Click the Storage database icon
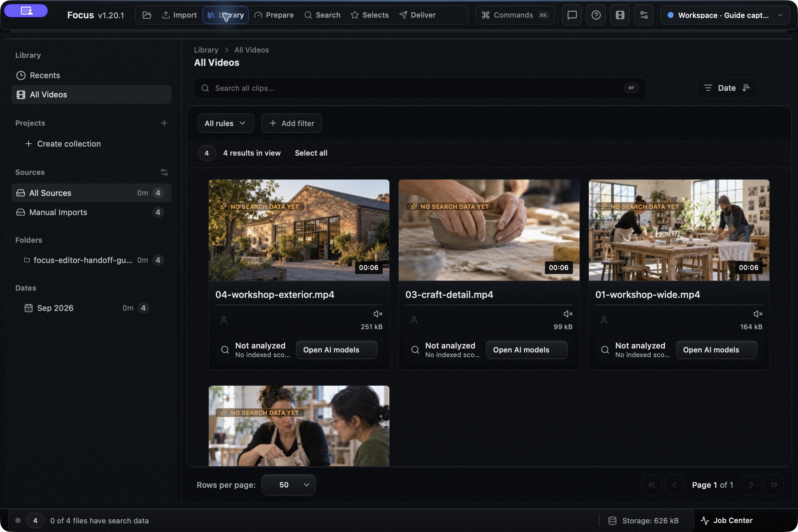 (x=612, y=520)
